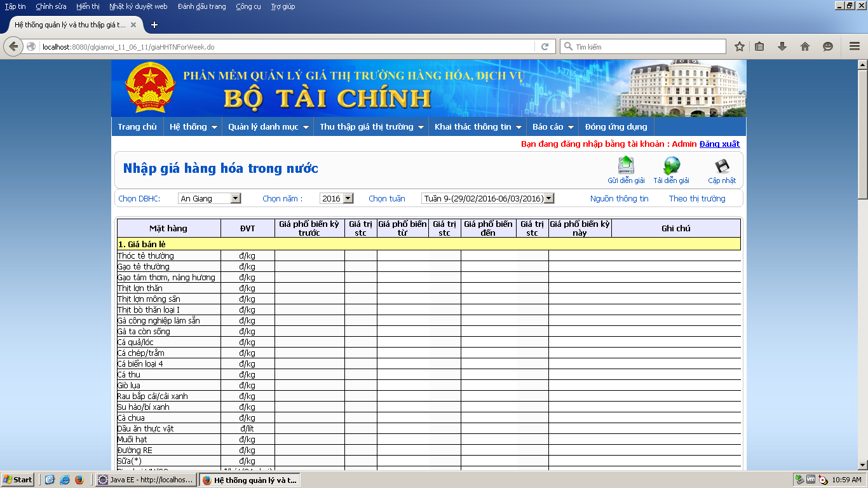868x488 pixels.
Task: Select the Dầu ăn thực vật row label
Action: (x=146, y=428)
